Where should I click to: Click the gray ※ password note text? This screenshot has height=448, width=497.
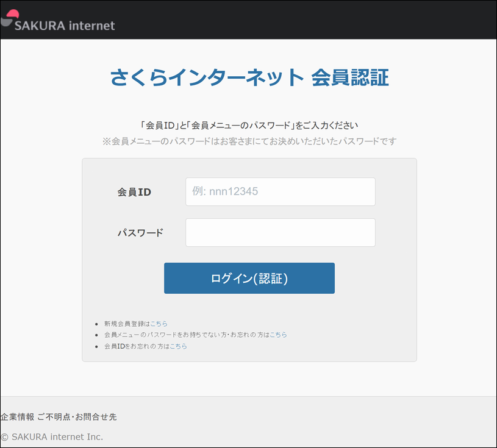point(249,141)
